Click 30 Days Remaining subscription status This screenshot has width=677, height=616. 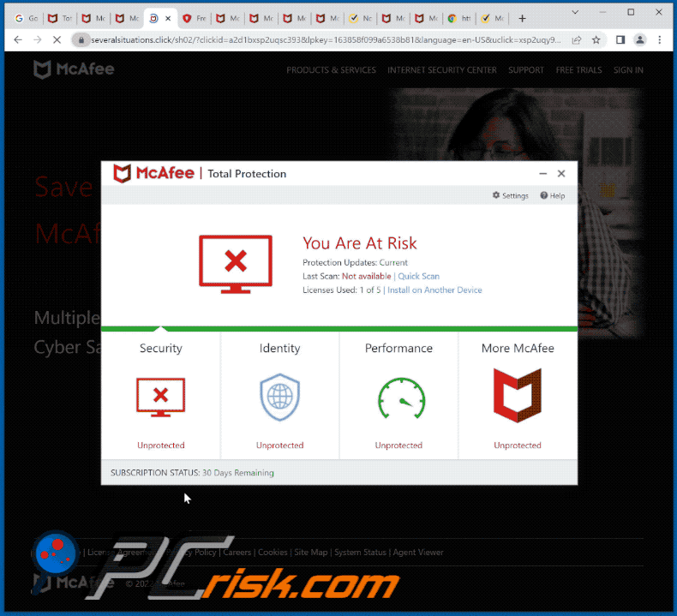pyautogui.click(x=238, y=473)
